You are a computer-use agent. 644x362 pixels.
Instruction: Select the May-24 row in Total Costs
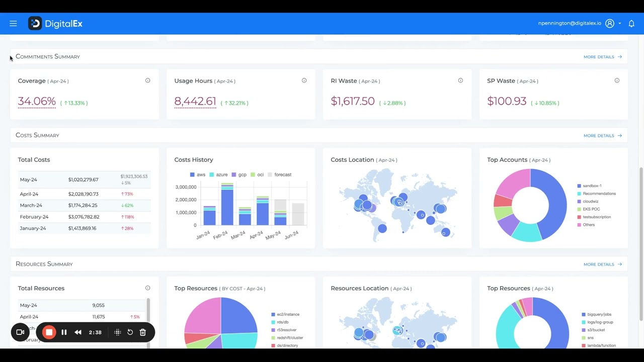[84, 179]
